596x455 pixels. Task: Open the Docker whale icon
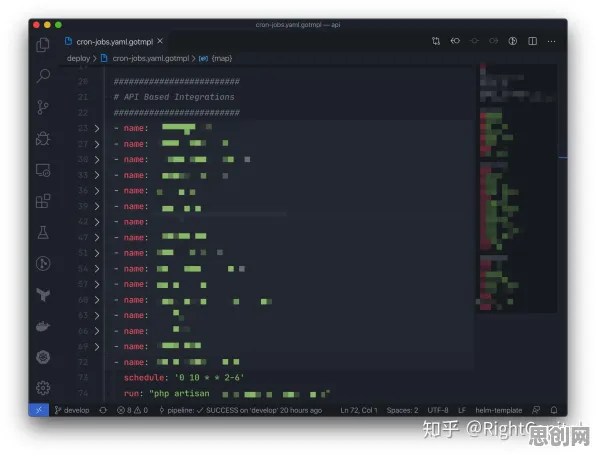coord(43,326)
